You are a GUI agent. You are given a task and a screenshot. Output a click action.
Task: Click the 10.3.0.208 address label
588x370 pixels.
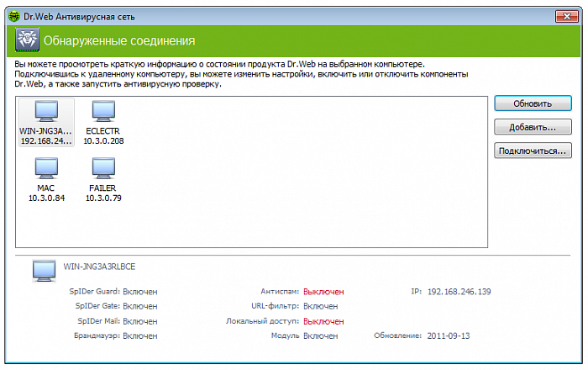pyautogui.click(x=103, y=141)
